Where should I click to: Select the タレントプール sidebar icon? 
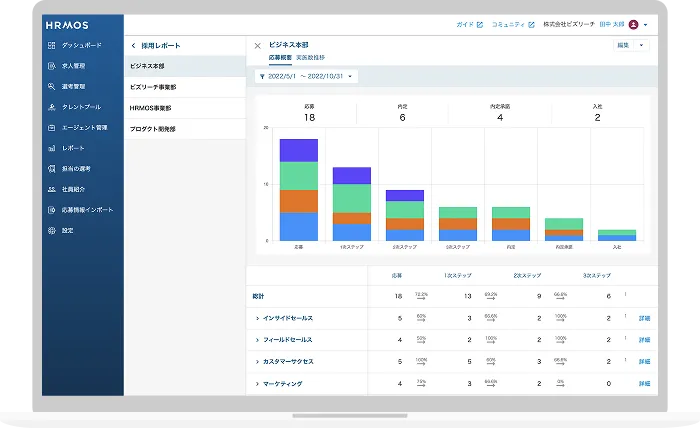(x=52, y=107)
